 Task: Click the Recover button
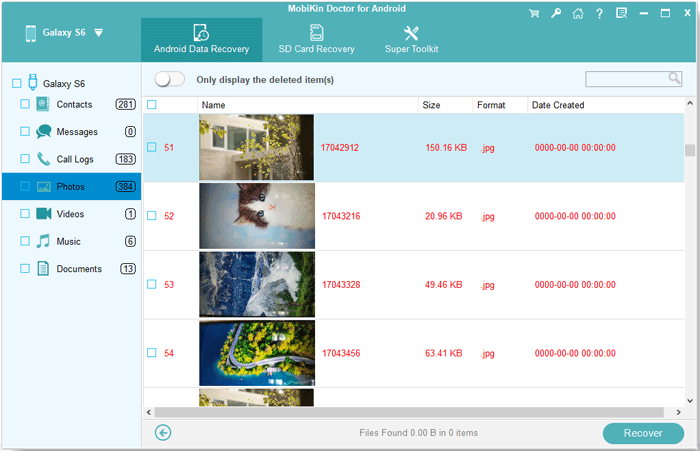(643, 433)
